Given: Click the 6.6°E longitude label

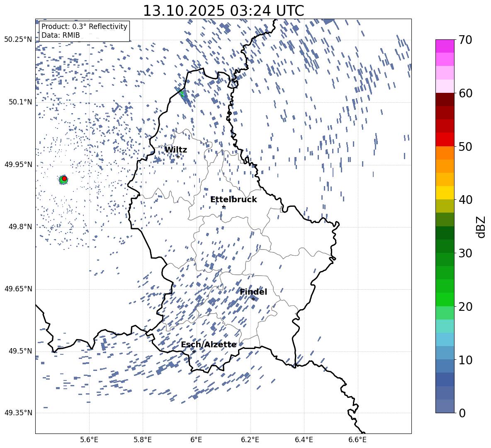Looking at the screenshot, I should 357,440.
